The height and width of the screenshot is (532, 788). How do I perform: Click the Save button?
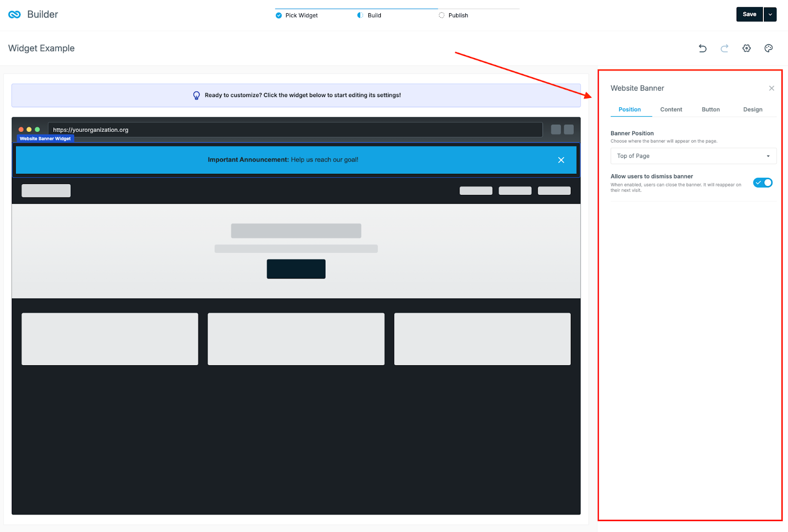tap(749, 14)
